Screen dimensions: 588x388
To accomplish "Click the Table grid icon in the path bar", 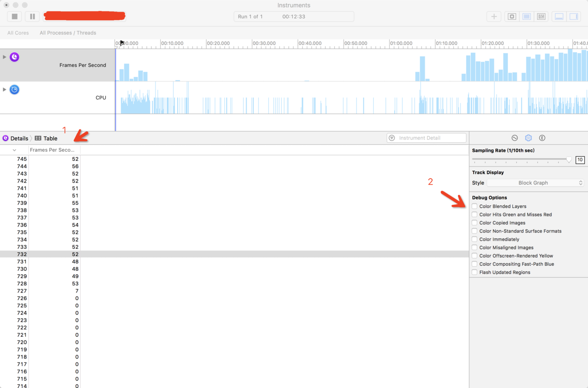I will [x=38, y=138].
